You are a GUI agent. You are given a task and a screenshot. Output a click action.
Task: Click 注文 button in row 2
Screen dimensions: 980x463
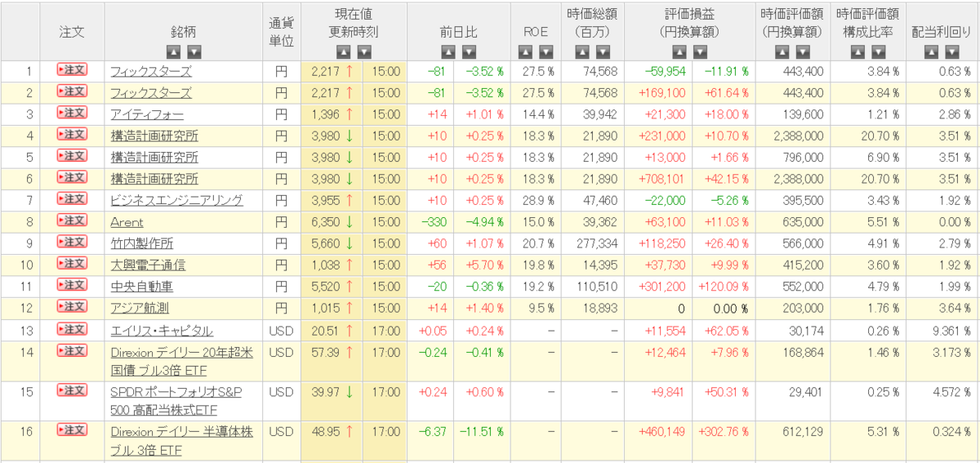(72, 91)
